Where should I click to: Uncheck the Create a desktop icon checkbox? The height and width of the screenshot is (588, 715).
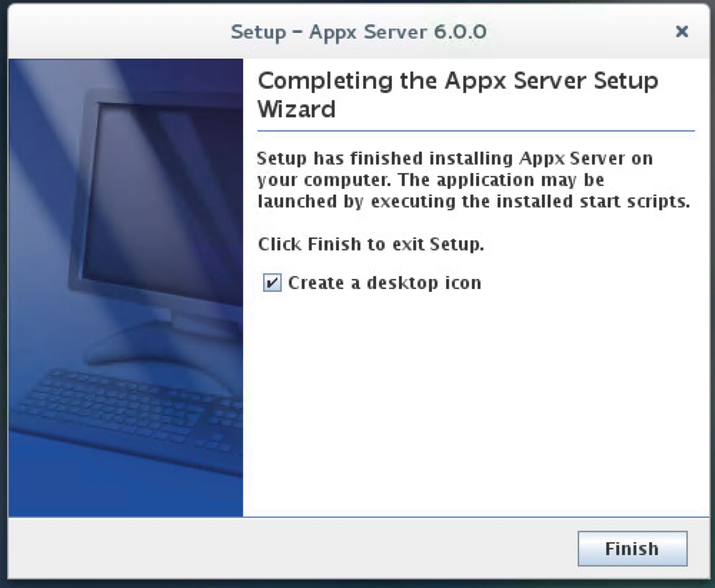click(x=272, y=283)
